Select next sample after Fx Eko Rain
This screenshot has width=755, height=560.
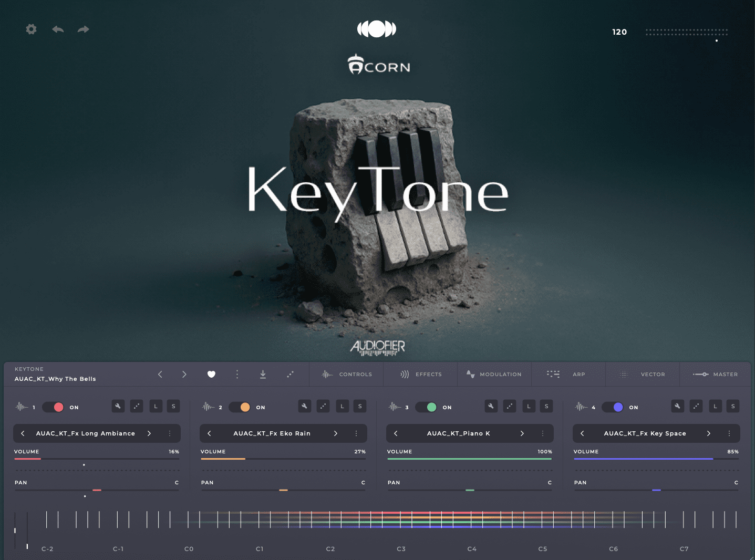[x=336, y=433]
